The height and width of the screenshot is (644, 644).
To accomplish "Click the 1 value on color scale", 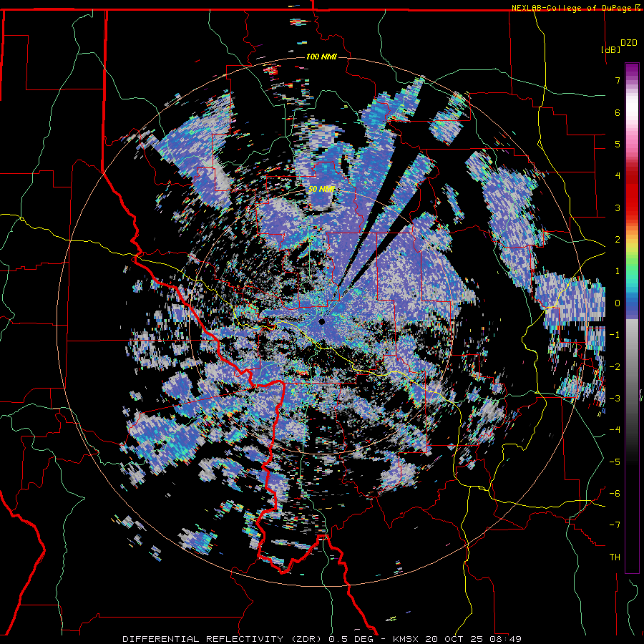I will click(x=618, y=271).
